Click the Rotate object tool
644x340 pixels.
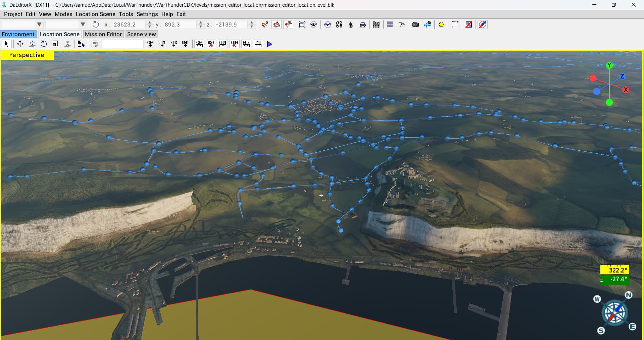[x=44, y=44]
